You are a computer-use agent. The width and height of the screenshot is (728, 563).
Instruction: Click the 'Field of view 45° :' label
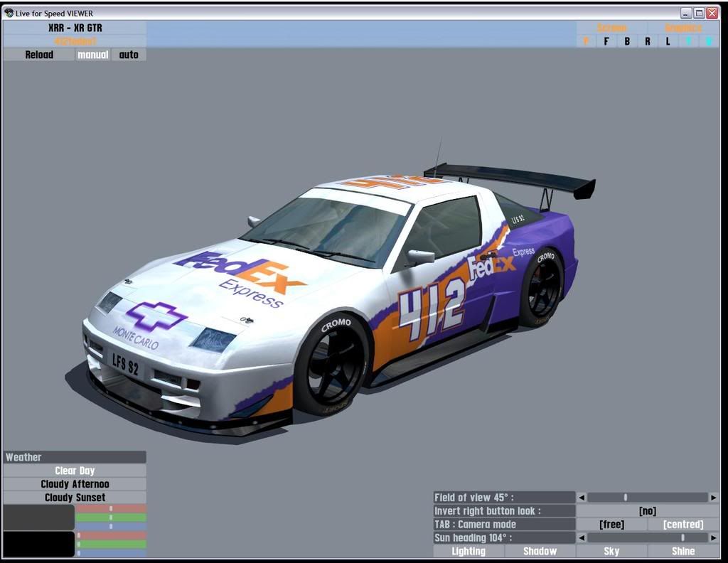(504, 498)
